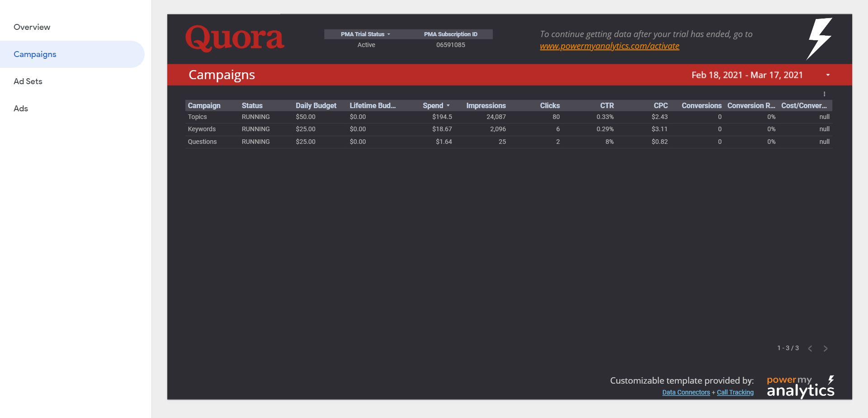This screenshot has width=868, height=418.
Task: Click the 8% CTR value
Action: pyautogui.click(x=609, y=142)
